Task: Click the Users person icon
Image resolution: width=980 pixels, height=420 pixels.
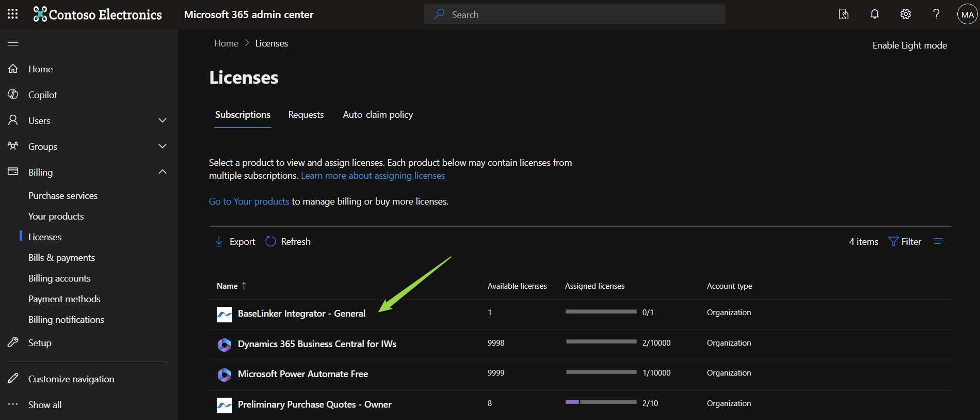Action: [x=13, y=120]
